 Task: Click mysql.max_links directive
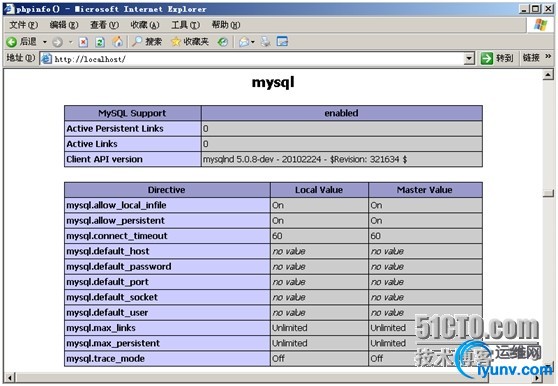101,328
